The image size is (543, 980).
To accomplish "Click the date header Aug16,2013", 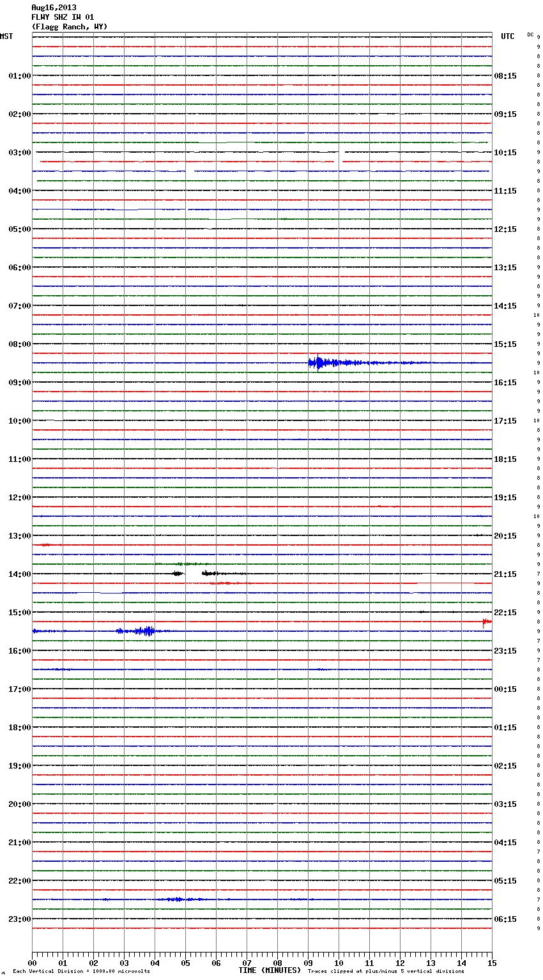I will pyautogui.click(x=54, y=8).
